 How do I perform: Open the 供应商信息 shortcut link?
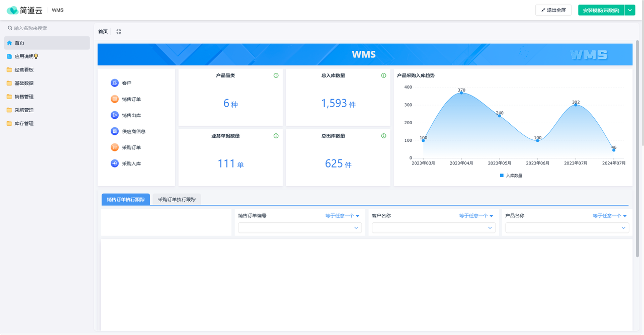pos(134,131)
